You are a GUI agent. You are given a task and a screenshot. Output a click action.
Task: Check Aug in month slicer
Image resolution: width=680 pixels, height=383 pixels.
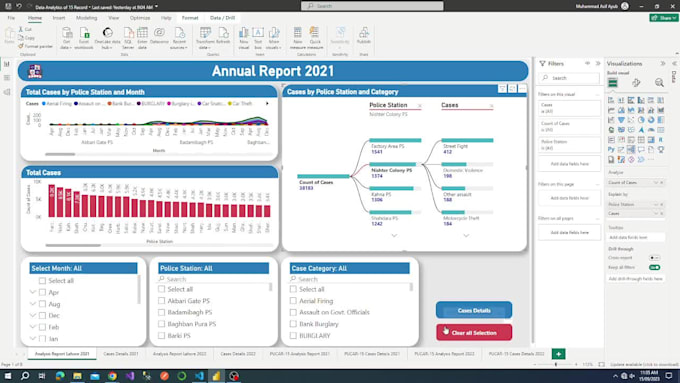[42, 304]
